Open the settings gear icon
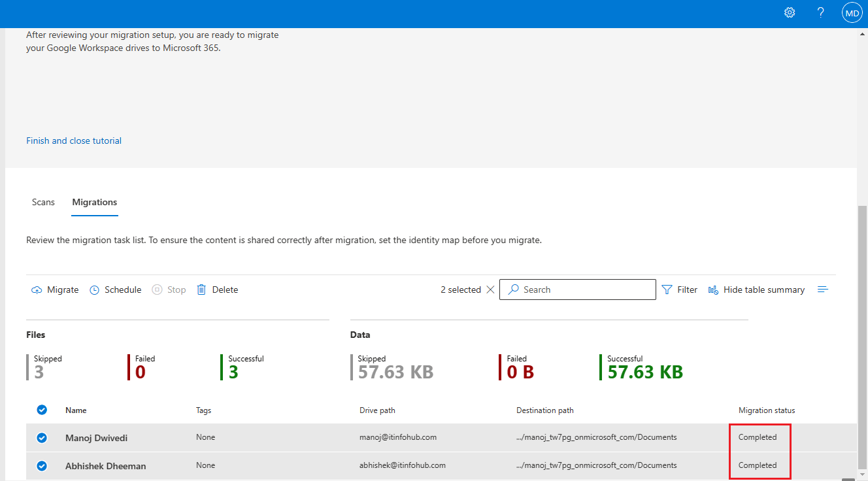This screenshot has height=481, width=868. tap(790, 13)
